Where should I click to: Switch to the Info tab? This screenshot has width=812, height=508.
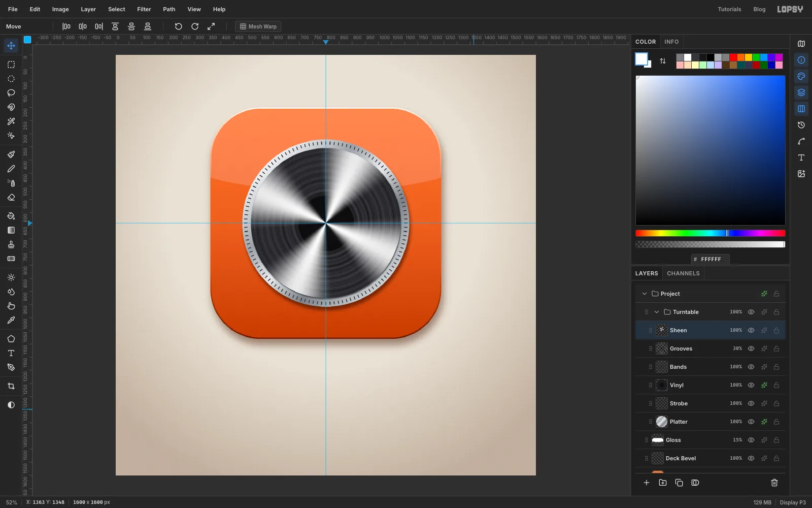coord(671,42)
